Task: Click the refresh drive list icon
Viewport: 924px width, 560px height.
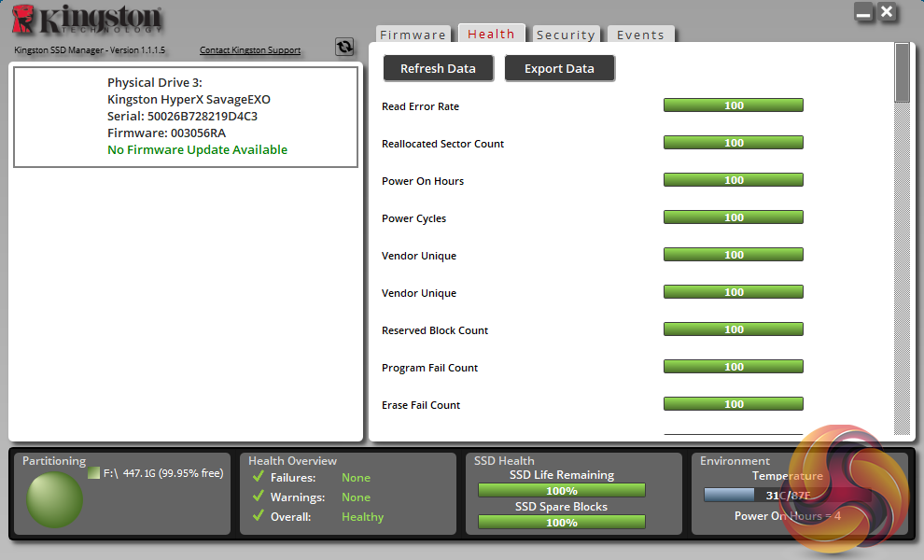Action: tap(344, 47)
